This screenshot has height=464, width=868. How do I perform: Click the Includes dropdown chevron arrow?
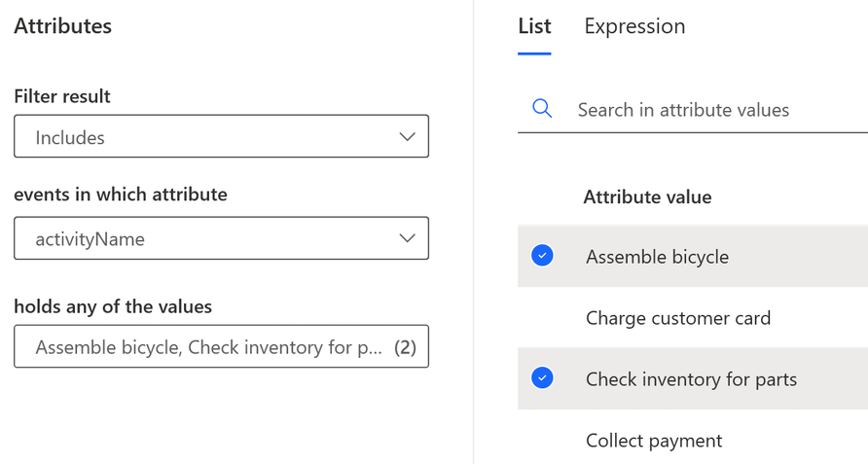pyautogui.click(x=408, y=137)
